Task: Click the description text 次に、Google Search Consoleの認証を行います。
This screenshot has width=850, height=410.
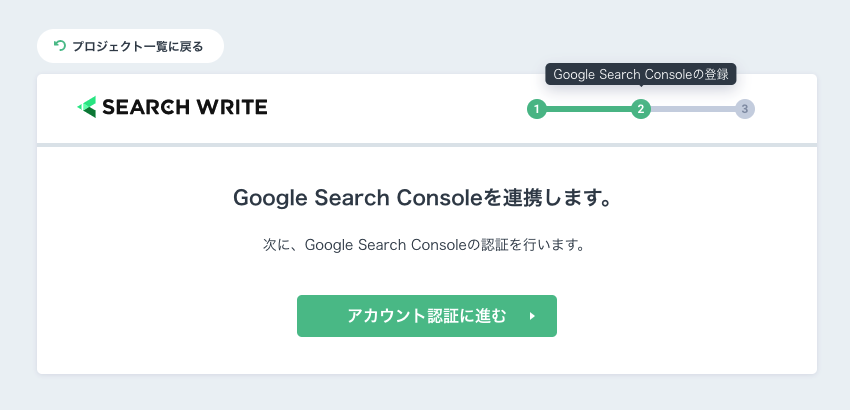Action: coord(424,245)
